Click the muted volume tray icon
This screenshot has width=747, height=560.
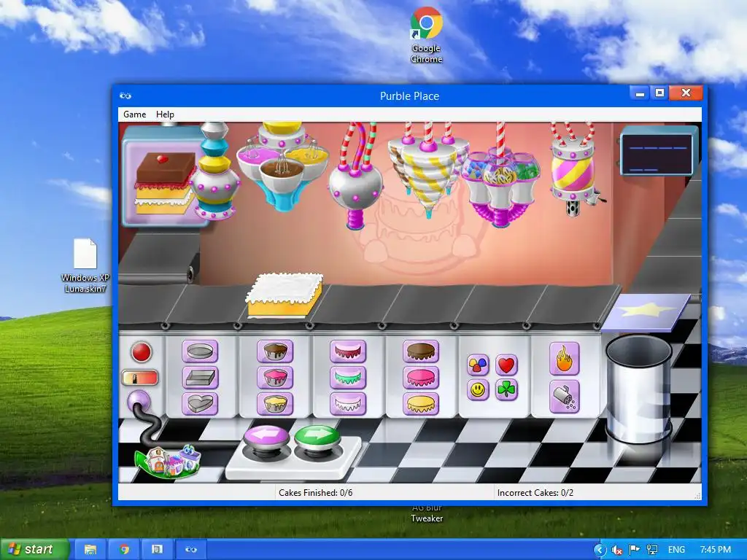[617, 550]
